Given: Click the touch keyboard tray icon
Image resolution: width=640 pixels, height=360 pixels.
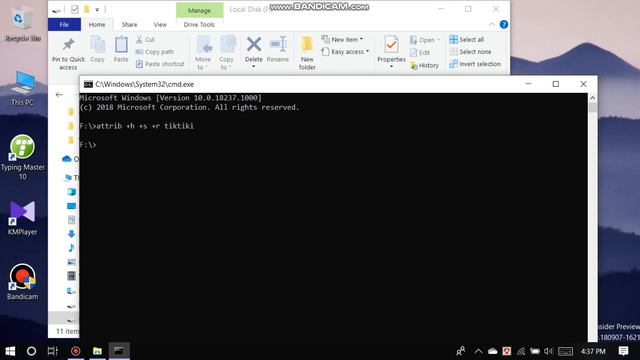Looking at the screenshot, I should click(x=565, y=351).
